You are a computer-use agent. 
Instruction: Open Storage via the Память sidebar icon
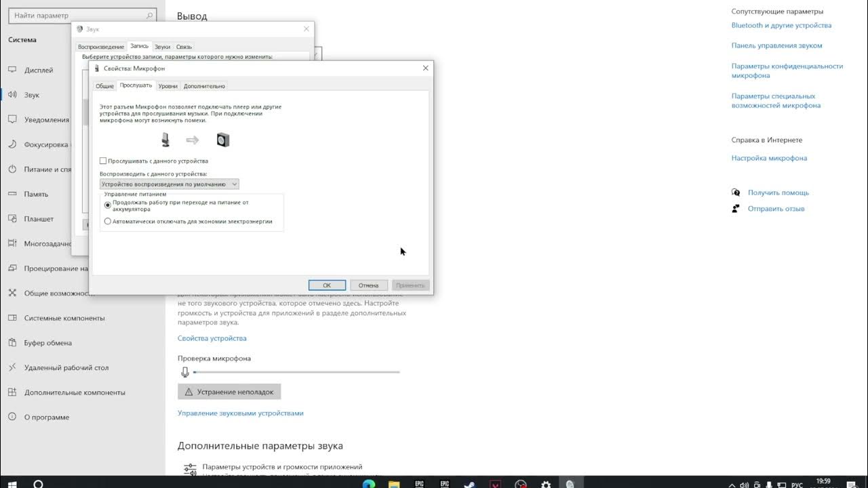(x=12, y=194)
